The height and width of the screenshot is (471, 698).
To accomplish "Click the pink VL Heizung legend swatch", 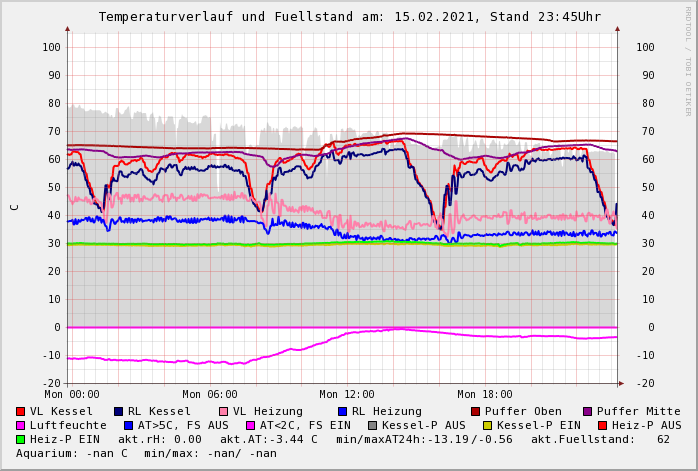I will [224, 411].
